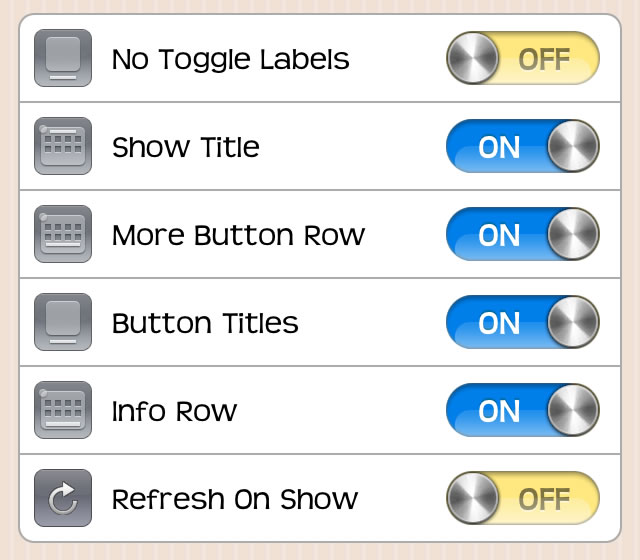
Task: Click the Info Row grid icon
Action: pyautogui.click(x=63, y=410)
